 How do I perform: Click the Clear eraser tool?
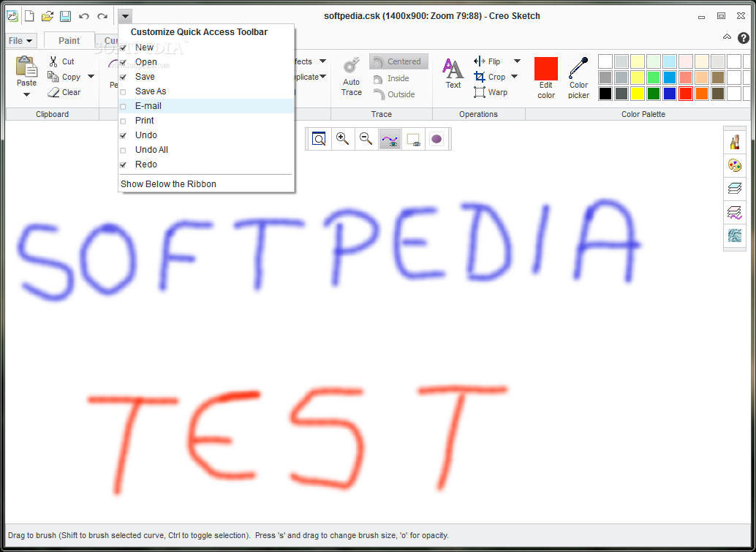64,92
